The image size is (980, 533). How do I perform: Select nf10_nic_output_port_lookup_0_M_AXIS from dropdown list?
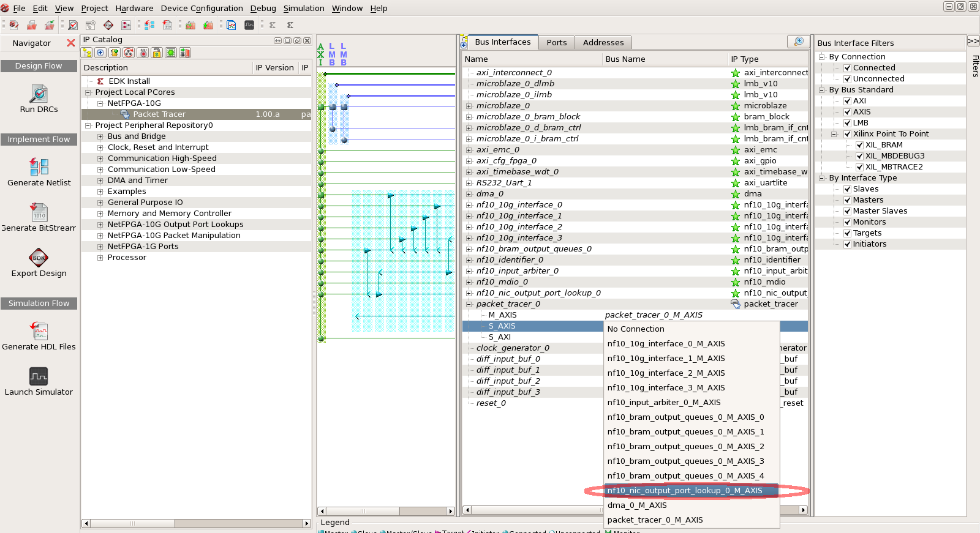(684, 491)
